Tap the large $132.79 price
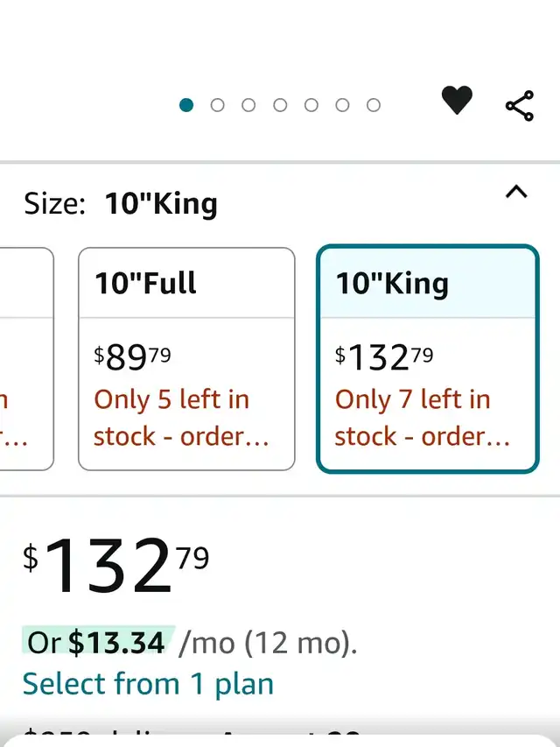 coord(116,565)
